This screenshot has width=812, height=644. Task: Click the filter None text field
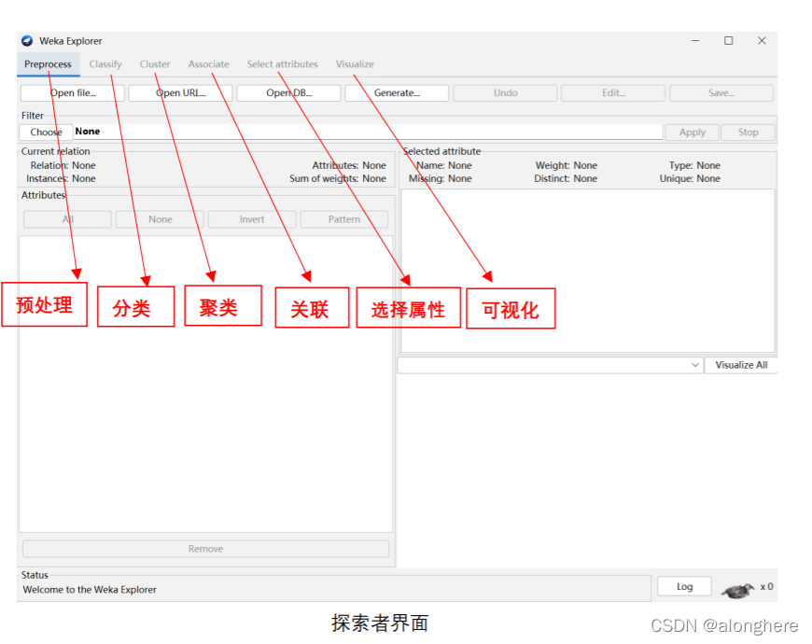tap(368, 132)
